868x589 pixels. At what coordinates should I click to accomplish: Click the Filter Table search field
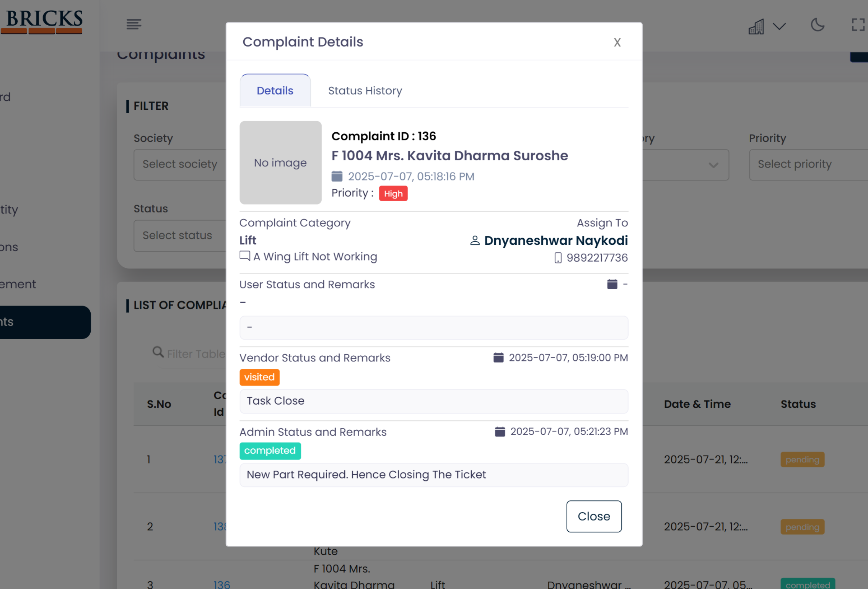point(195,354)
